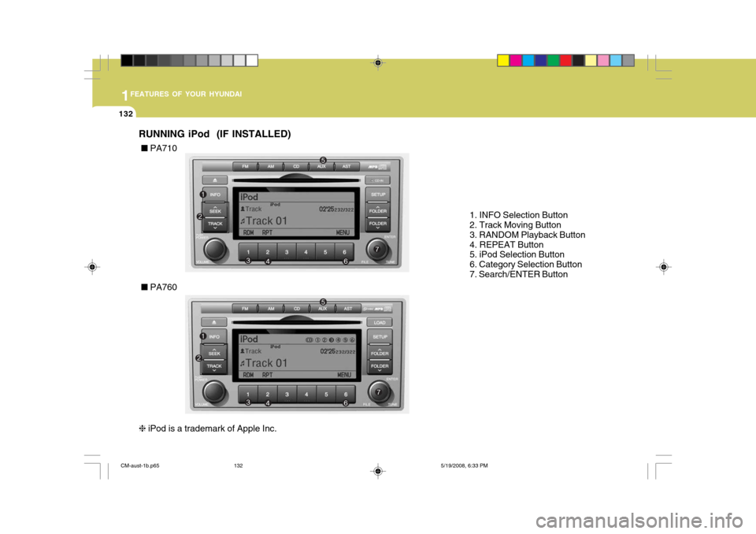This screenshot has height=534, width=756.
Task: Click the MENU label on the PA710 display
Action: pyautogui.click(x=343, y=232)
